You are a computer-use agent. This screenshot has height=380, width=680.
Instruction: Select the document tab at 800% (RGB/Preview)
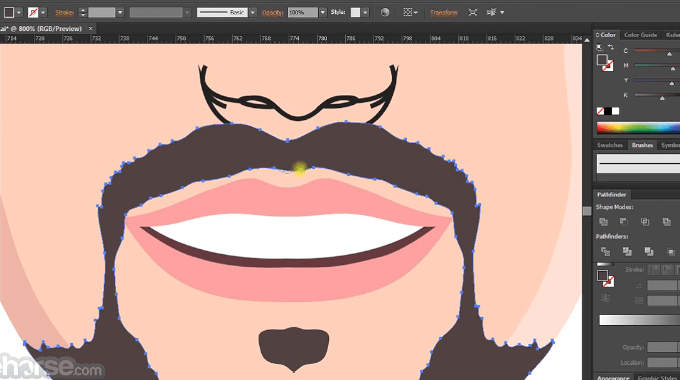tap(42, 29)
